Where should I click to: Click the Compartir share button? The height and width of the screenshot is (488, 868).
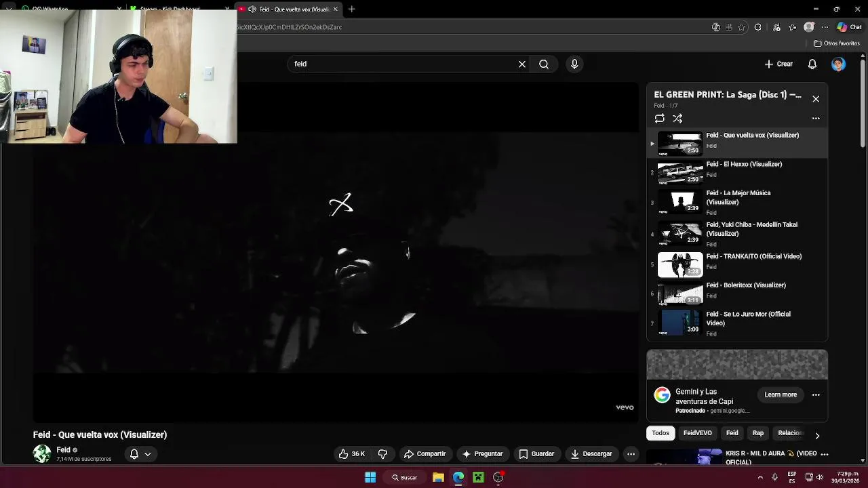425,454
